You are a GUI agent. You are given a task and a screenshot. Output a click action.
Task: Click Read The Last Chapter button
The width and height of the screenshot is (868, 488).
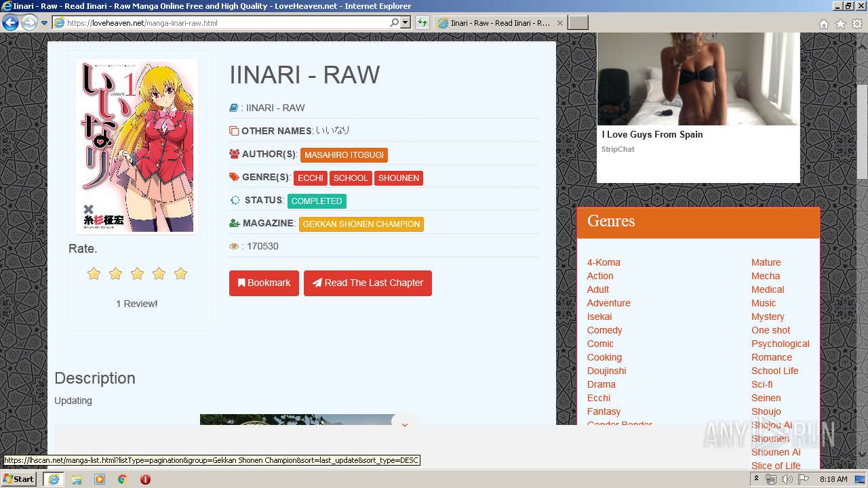pos(368,283)
